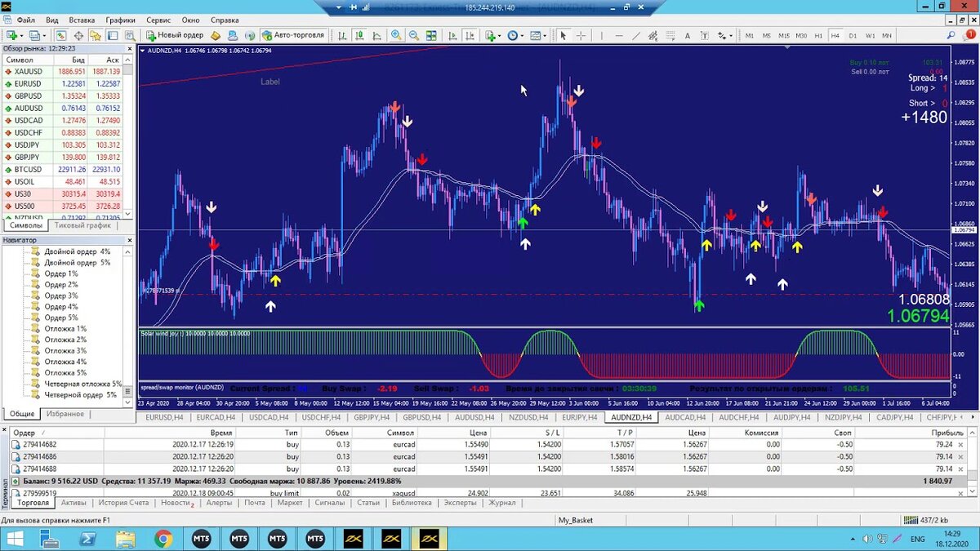Switch timeframe to M15

coord(784,35)
